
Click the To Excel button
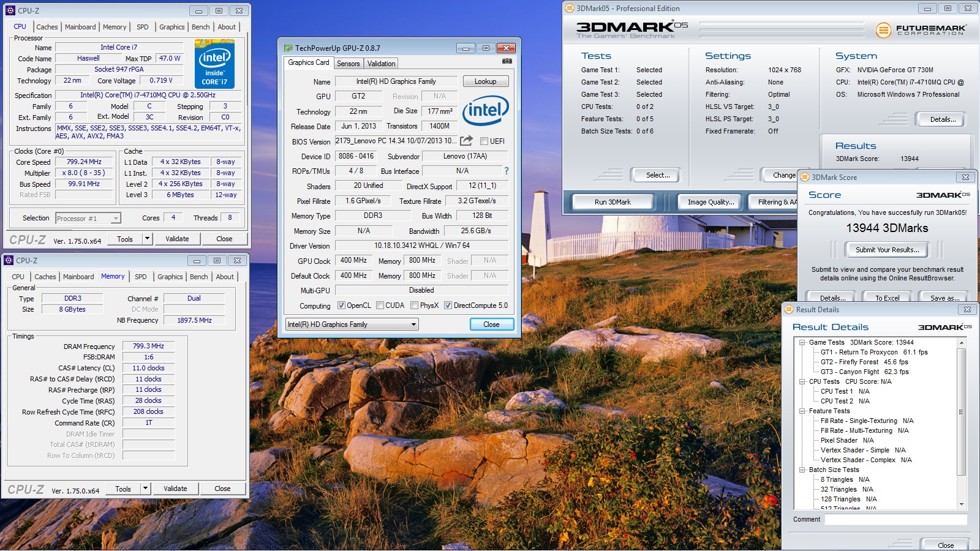pos(887,298)
